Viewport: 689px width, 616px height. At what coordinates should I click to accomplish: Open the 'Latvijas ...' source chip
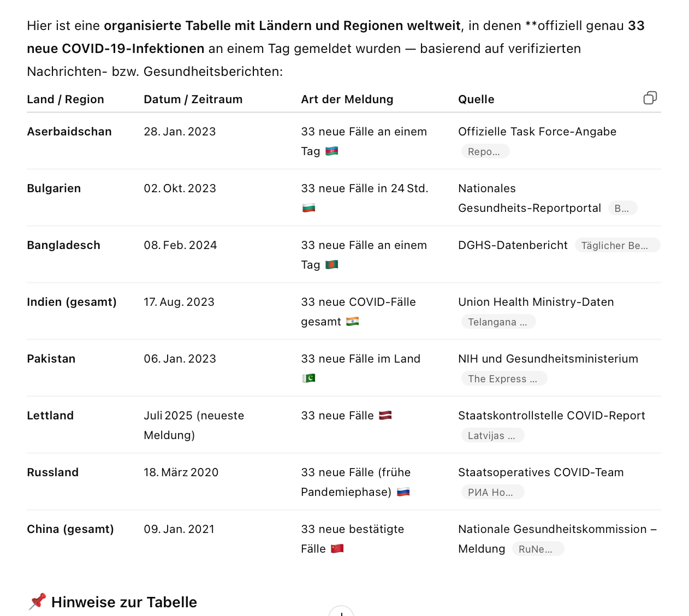492,436
